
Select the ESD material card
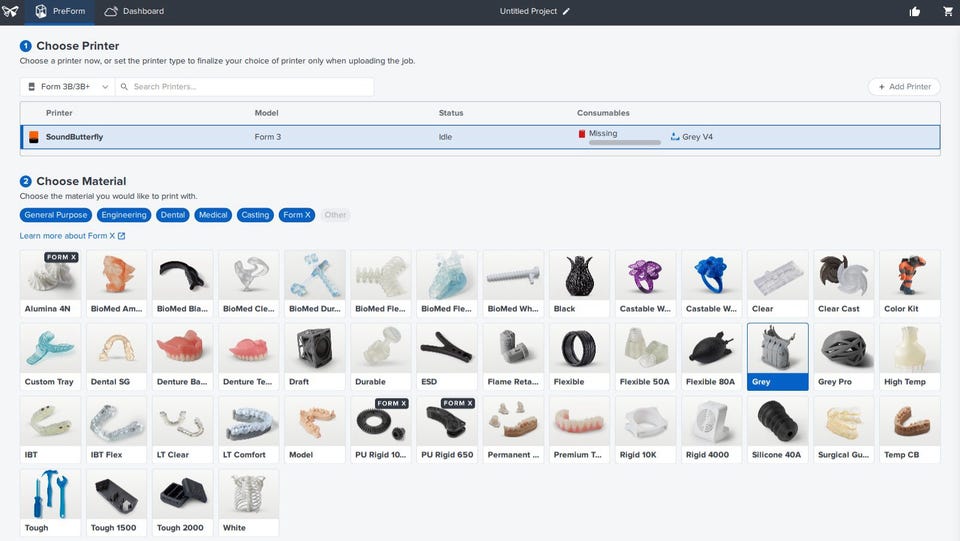[447, 357]
